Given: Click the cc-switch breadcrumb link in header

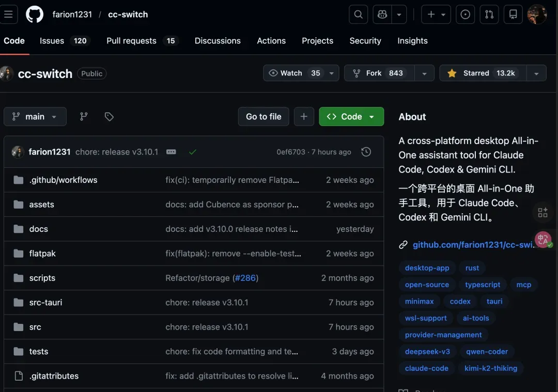Looking at the screenshot, I should click(128, 14).
